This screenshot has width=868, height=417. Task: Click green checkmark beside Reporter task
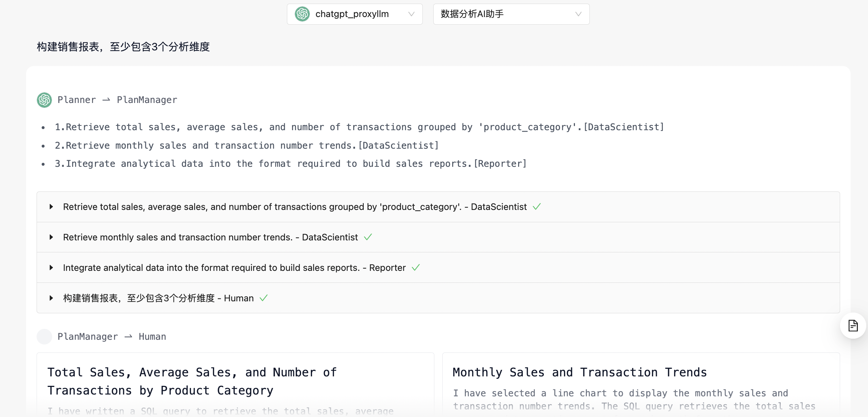[x=416, y=268]
